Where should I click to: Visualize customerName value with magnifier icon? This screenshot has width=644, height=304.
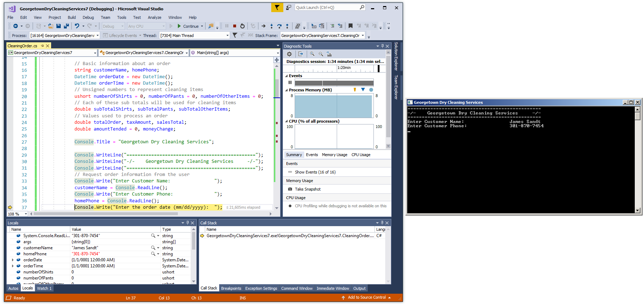tap(153, 248)
